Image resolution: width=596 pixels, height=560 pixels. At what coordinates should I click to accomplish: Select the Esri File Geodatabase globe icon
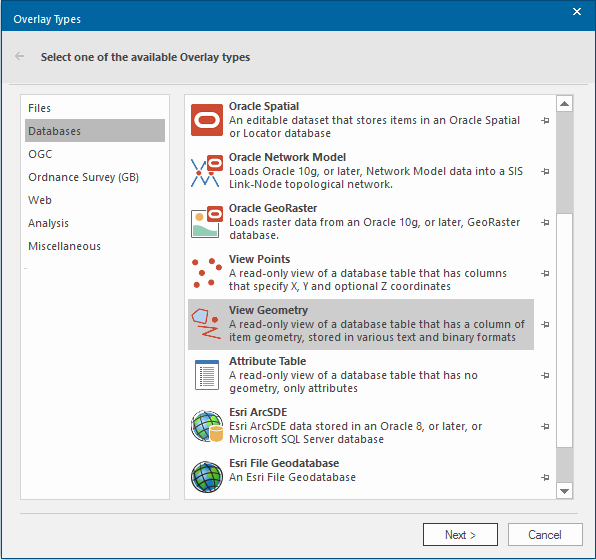[206, 477]
